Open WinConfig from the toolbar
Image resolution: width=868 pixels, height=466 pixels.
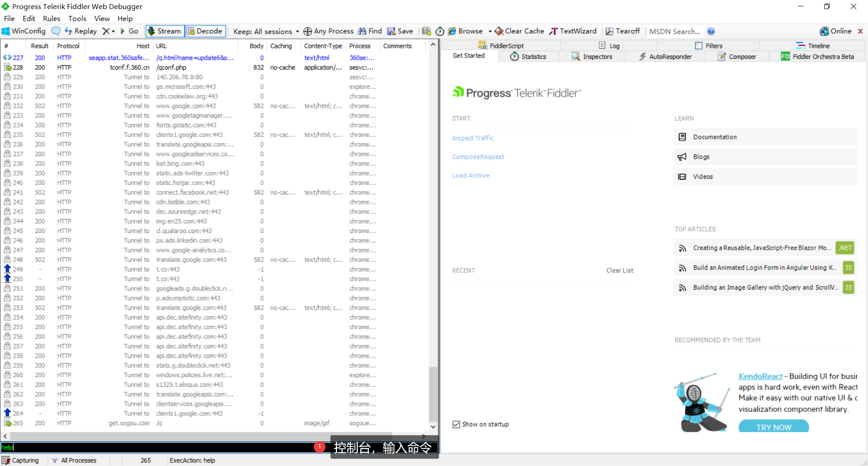24,31
